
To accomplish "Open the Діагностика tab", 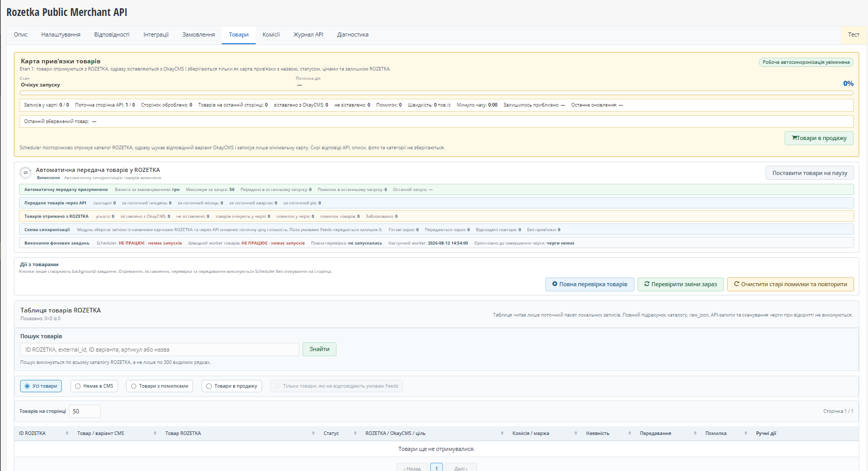I will [352, 35].
